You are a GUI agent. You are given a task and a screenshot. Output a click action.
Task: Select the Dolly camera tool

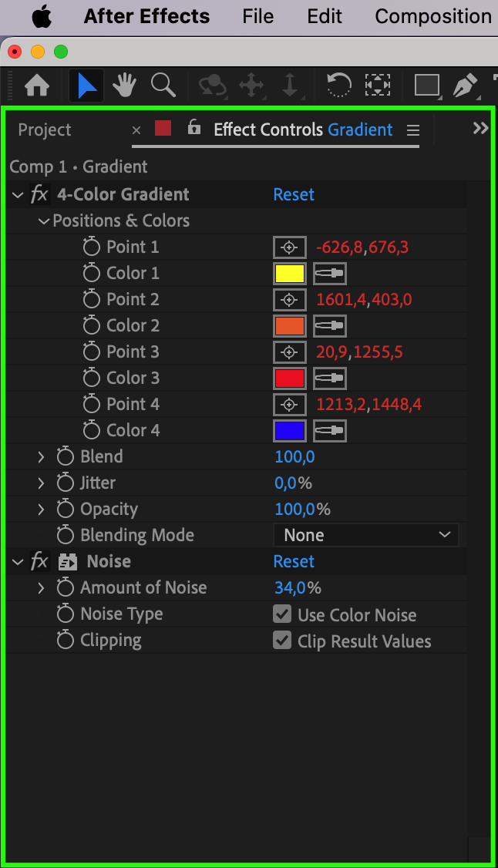coord(290,86)
